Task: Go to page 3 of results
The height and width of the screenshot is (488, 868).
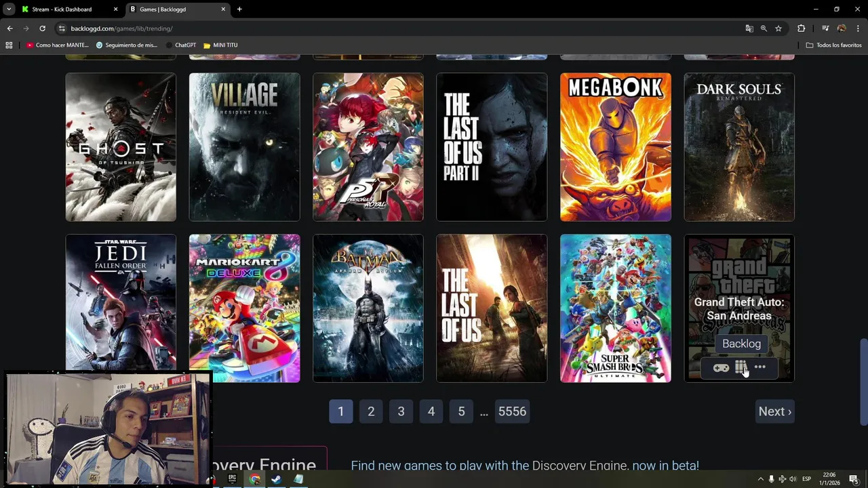Action: tap(401, 411)
